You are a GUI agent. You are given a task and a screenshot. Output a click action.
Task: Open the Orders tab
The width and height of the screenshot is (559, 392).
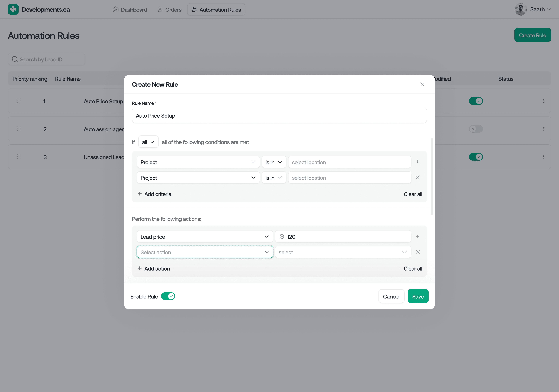(x=170, y=10)
